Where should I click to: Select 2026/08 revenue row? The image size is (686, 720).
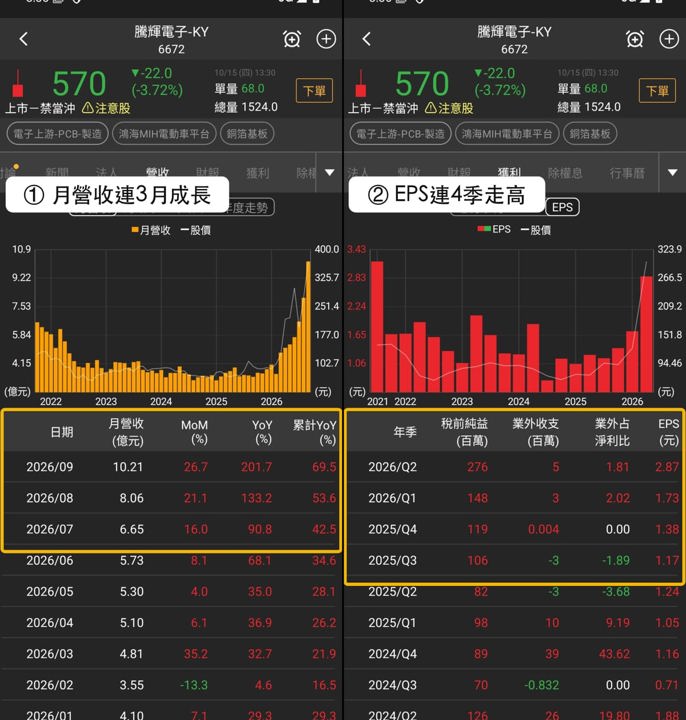[x=171, y=498]
